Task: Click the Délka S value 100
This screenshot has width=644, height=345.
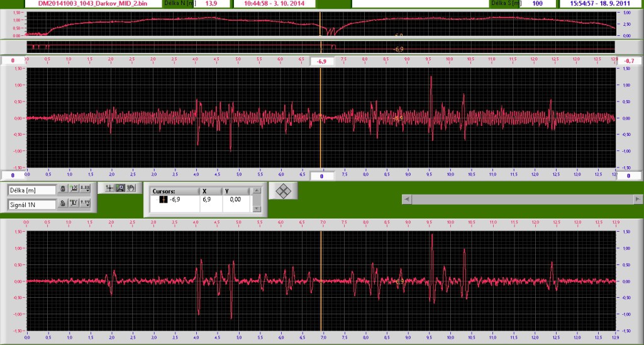Action: coord(537,3)
